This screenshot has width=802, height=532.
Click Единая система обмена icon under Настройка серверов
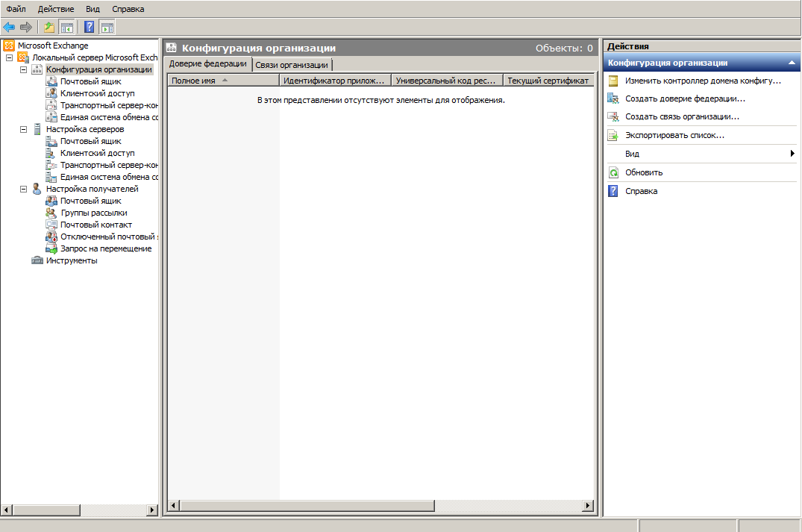(x=51, y=177)
